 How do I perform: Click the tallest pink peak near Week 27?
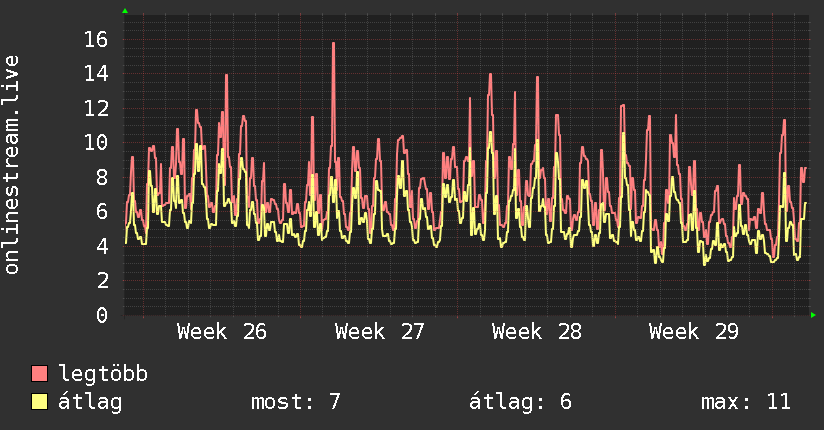point(333,44)
